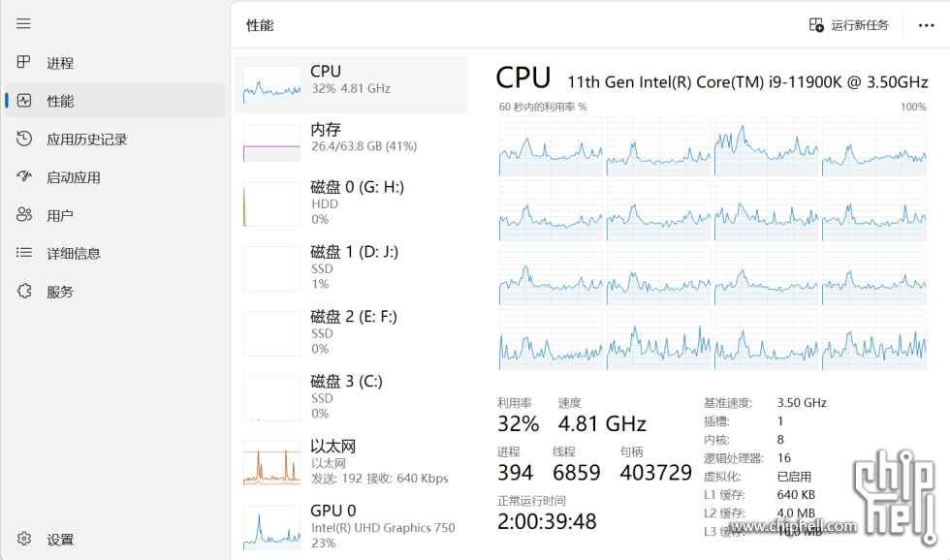
Task: Go to the 启动应用 tab
Action: 115,176
